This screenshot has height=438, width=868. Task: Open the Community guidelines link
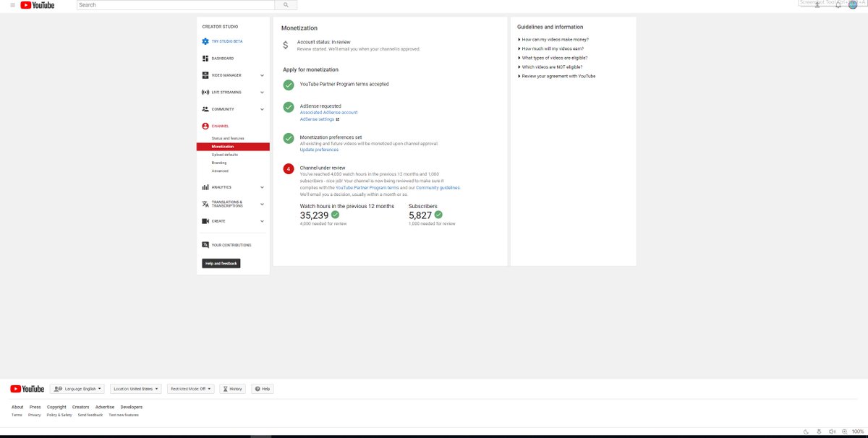click(x=438, y=187)
